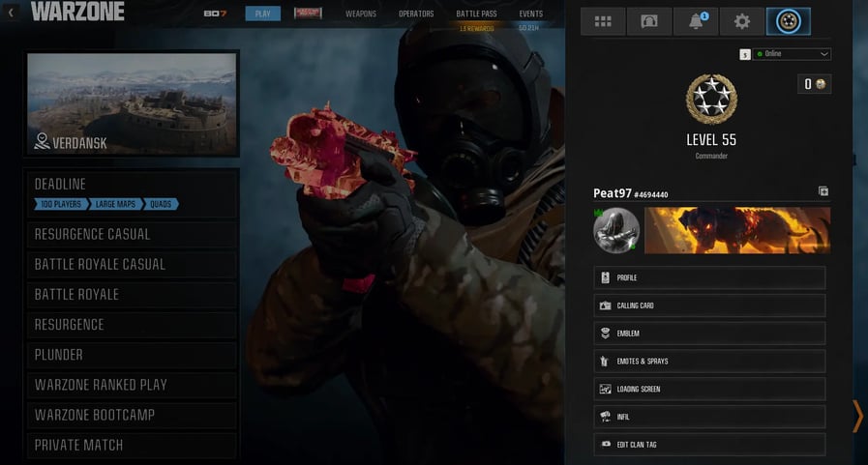Open the red banner tab beside Play
The image size is (868, 465).
308,13
